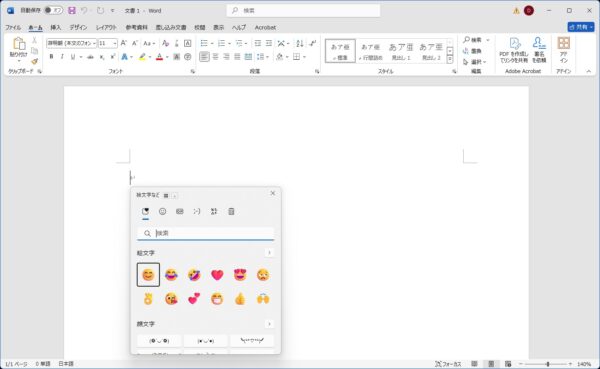600x369 pixels.
Task: Open borders dropdown arrow
Action: pos(305,57)
